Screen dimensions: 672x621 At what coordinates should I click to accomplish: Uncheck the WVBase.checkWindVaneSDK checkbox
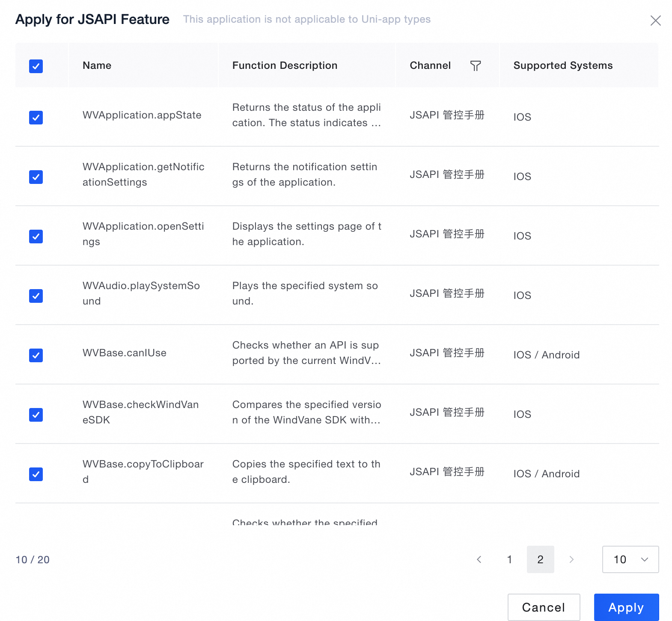[36, 414]
